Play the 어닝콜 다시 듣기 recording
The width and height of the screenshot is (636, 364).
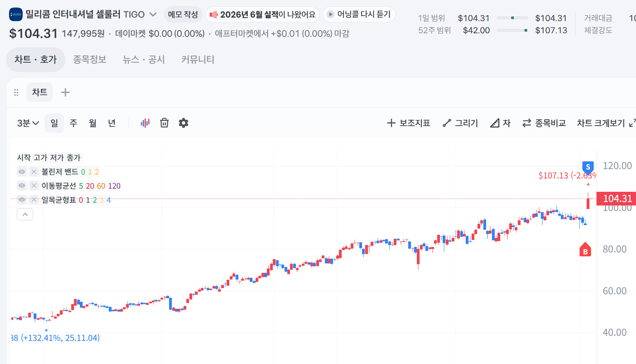pos(359,14)
